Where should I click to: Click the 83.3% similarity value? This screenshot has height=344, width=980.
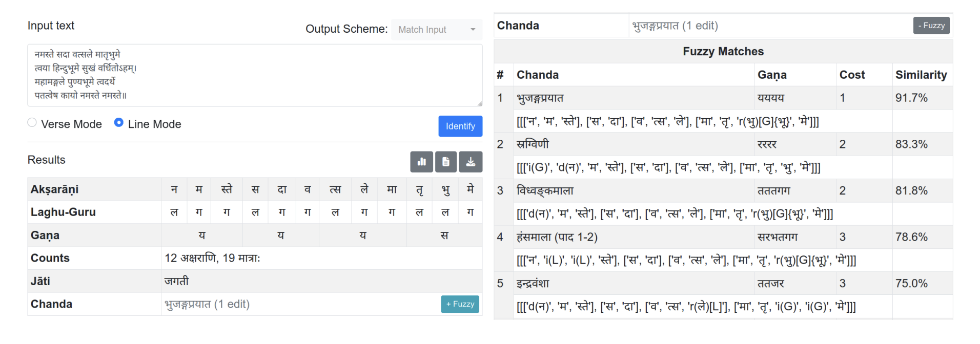click(x=911, y=144)
